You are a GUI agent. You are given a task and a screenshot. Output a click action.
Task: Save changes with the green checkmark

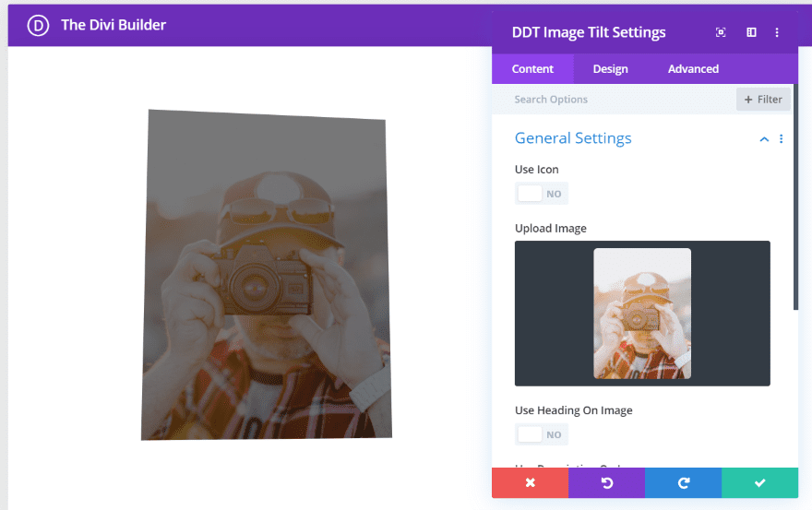click(x=759, y=483)
